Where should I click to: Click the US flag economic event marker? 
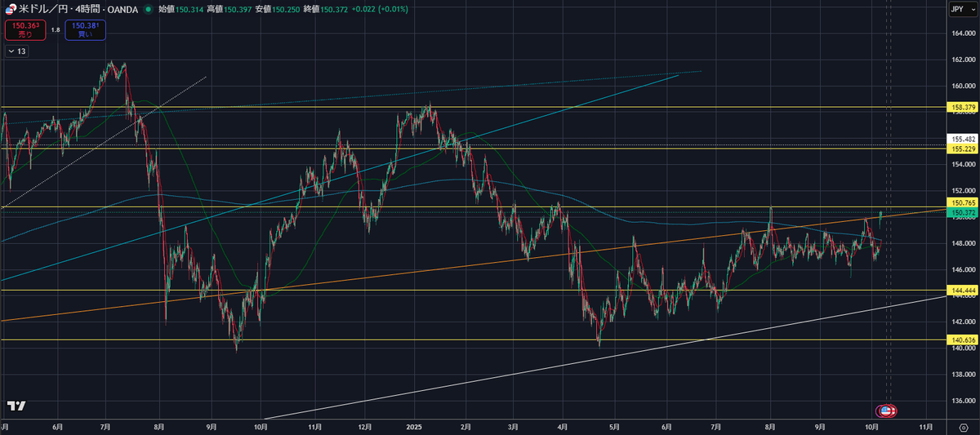(886, 410)
